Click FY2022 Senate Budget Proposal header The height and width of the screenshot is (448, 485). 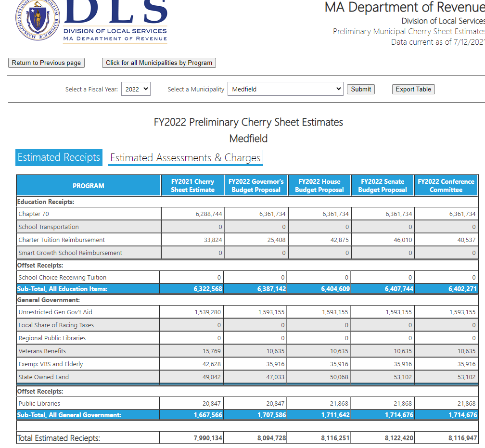coord(383,186)
